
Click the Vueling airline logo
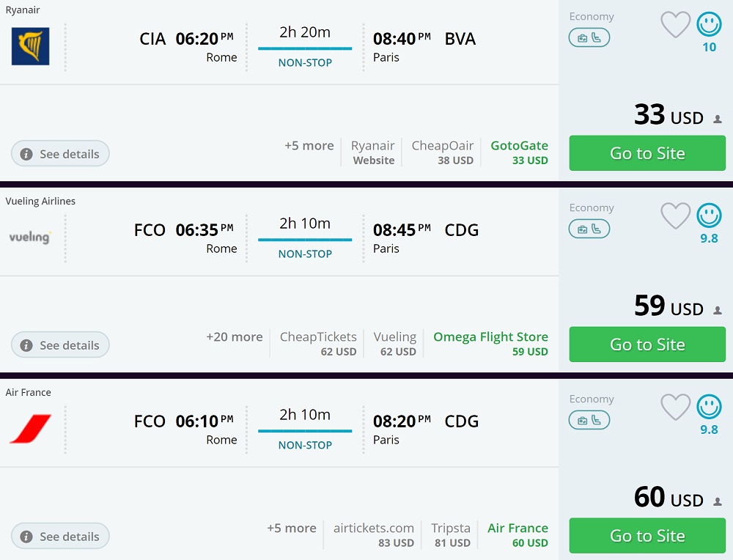[x=30, y=237]
